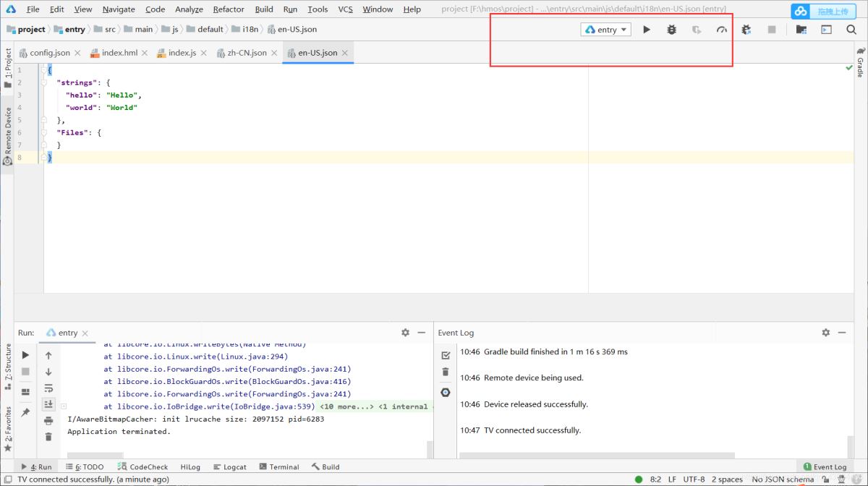Clear Run console with trash icon
This screenshot has height=486, width=868.
(48, 437)
